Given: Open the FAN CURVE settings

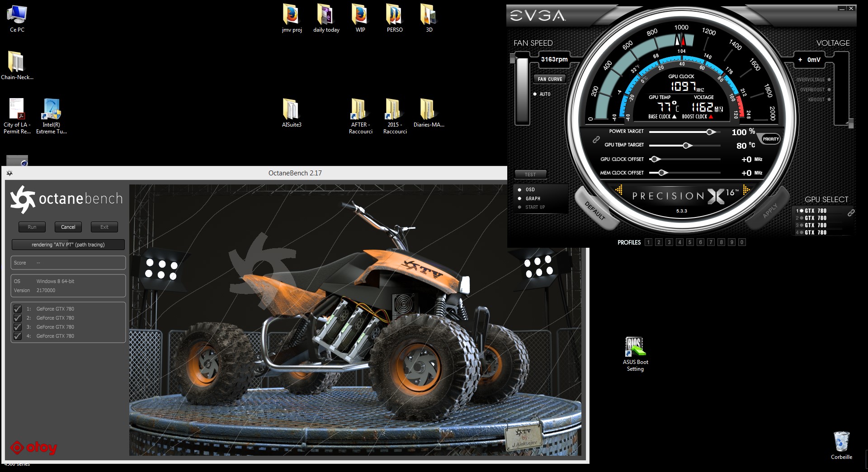Looking at the screenshot, I should point(550,79).
